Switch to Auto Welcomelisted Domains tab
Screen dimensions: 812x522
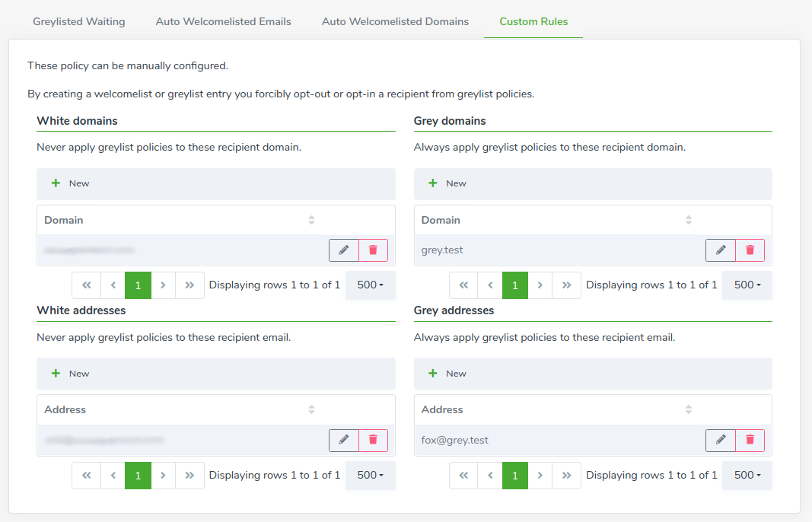(395, 22)
